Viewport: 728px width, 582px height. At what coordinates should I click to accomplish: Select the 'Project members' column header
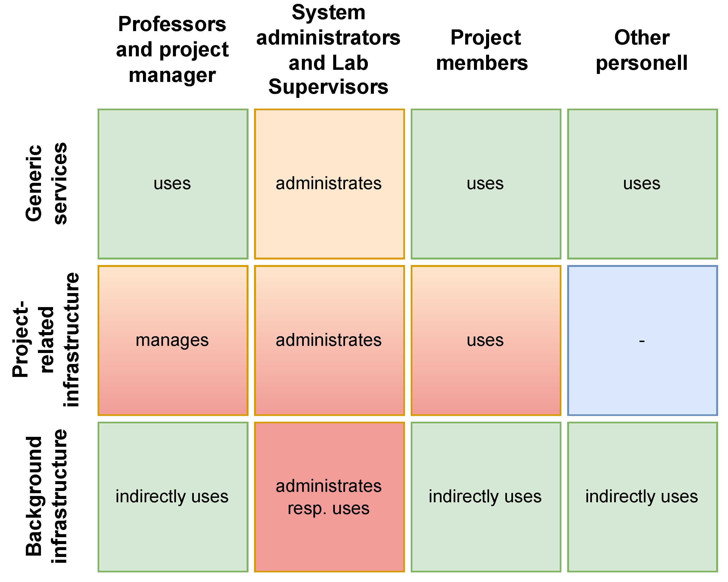(485, 50)
